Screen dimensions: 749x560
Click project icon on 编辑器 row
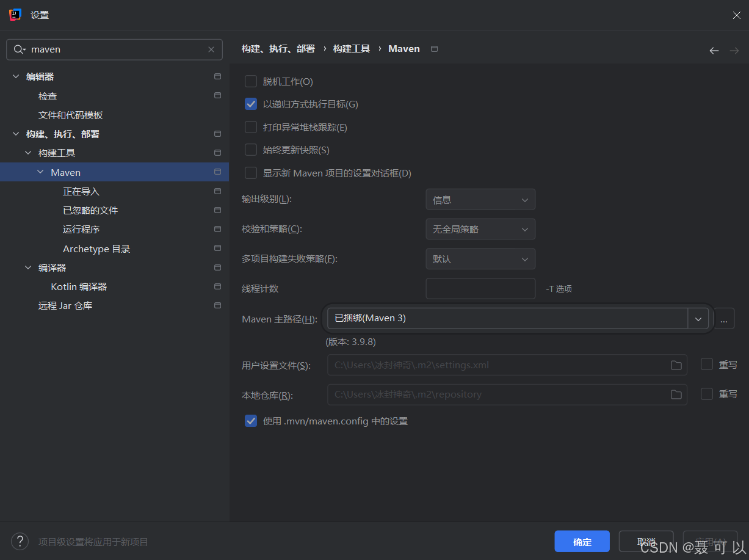click(x=217, y=76)
